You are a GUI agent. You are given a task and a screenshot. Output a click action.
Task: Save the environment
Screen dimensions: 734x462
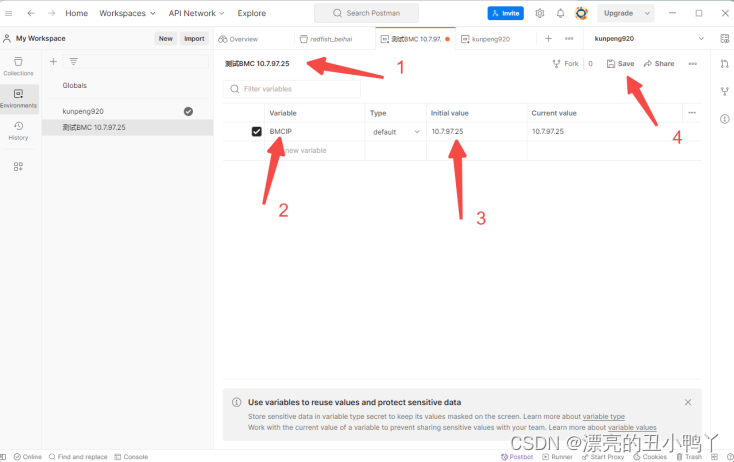620,64
